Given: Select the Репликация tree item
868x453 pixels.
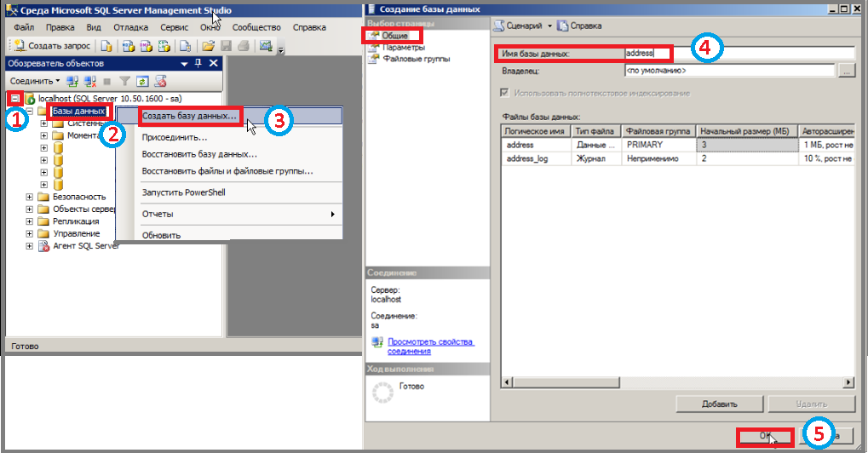Looking at the screenshot, I should [x=76, y=221].
